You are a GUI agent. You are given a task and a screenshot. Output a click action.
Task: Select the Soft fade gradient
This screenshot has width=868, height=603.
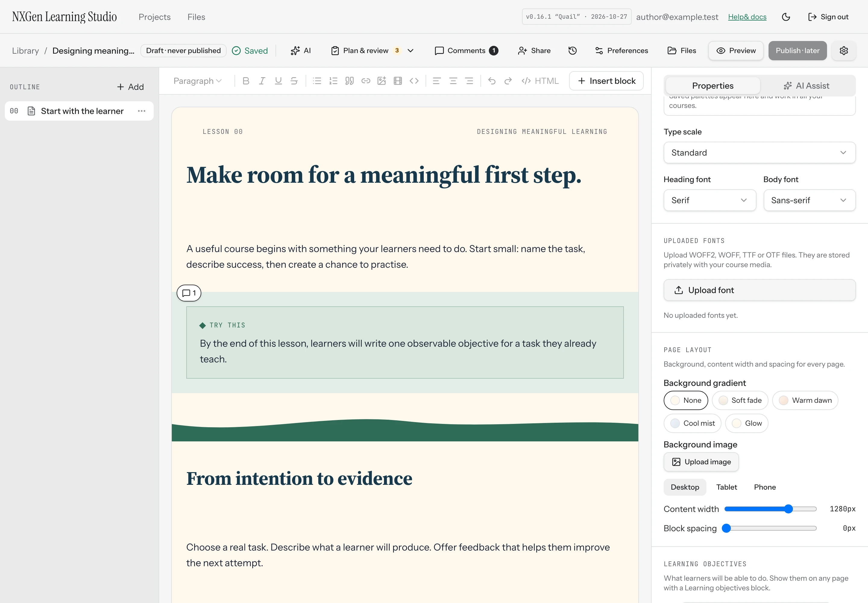(740, 400)
